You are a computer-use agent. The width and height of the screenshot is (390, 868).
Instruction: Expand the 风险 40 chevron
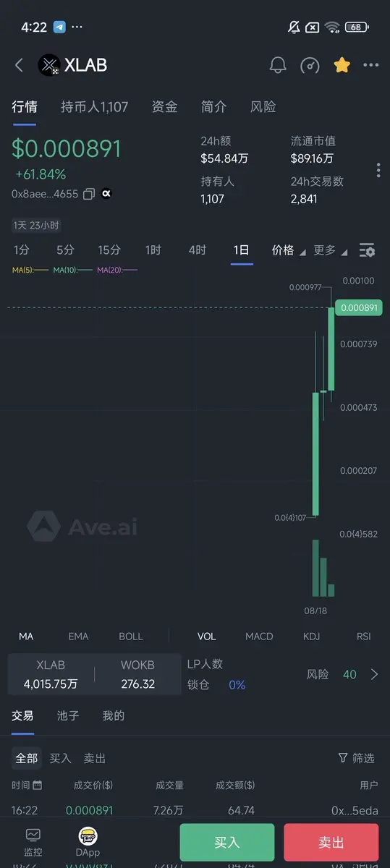pos(374,674)
